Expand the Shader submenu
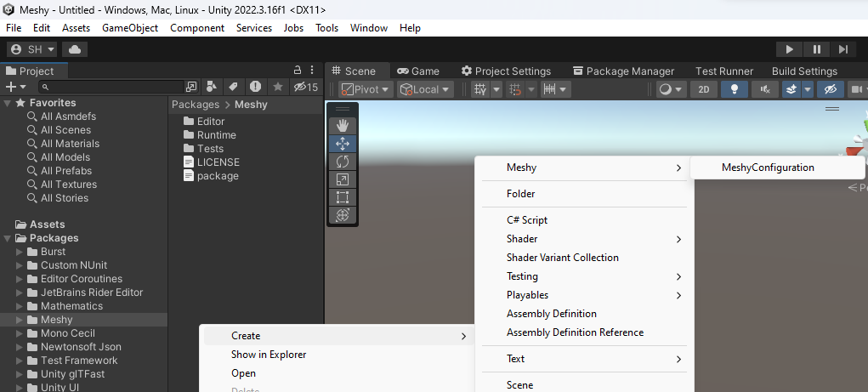868x392 pixels. tap(584, 239)
